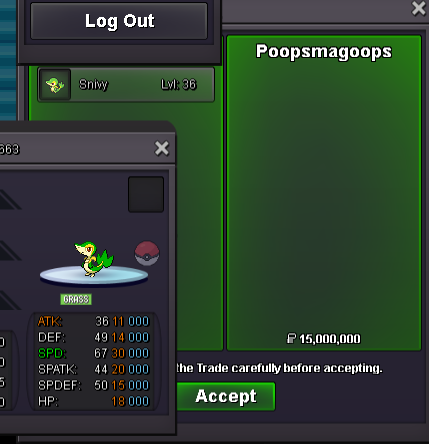This screenshot has width=429, height=444.
Task: Close the trade window
Action: 419,9
